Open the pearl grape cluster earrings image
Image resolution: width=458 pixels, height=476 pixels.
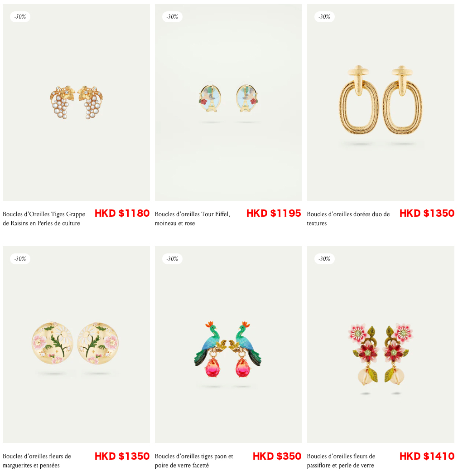76,102
